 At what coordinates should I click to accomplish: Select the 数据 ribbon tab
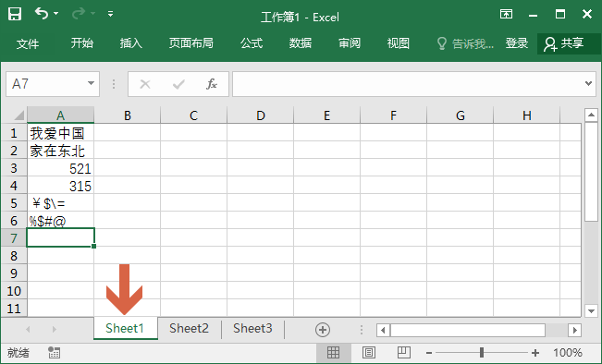tap(301, 42)
